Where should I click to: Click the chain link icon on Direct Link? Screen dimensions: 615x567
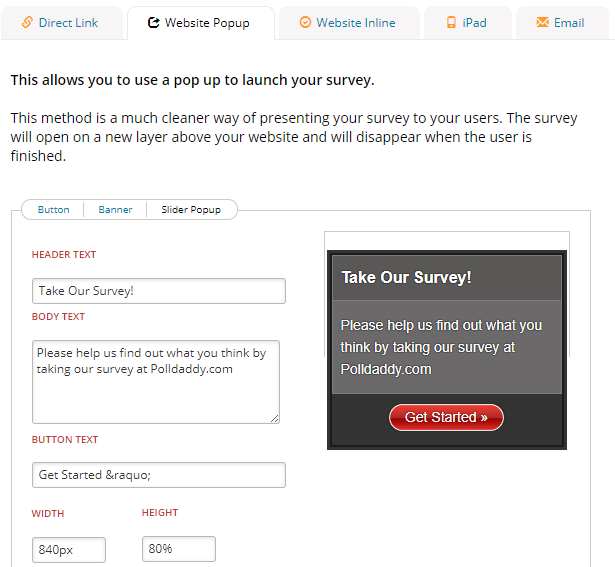tap(27, 22)
